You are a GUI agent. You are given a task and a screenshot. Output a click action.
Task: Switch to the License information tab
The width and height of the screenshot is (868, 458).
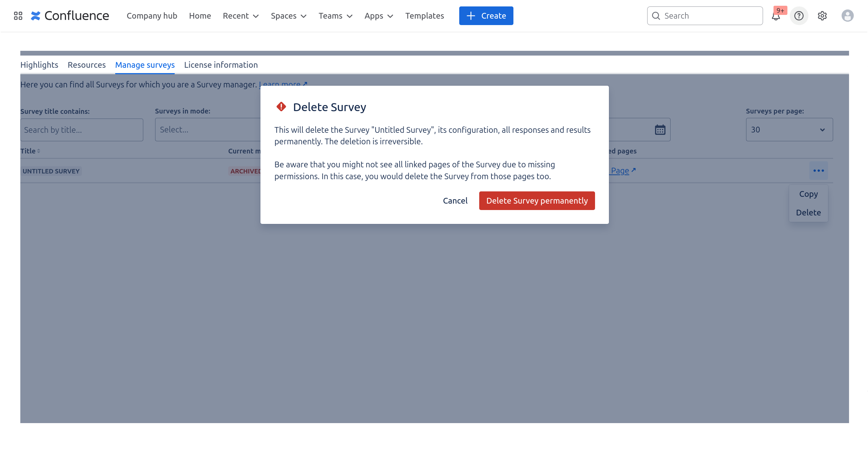[221, 65]
